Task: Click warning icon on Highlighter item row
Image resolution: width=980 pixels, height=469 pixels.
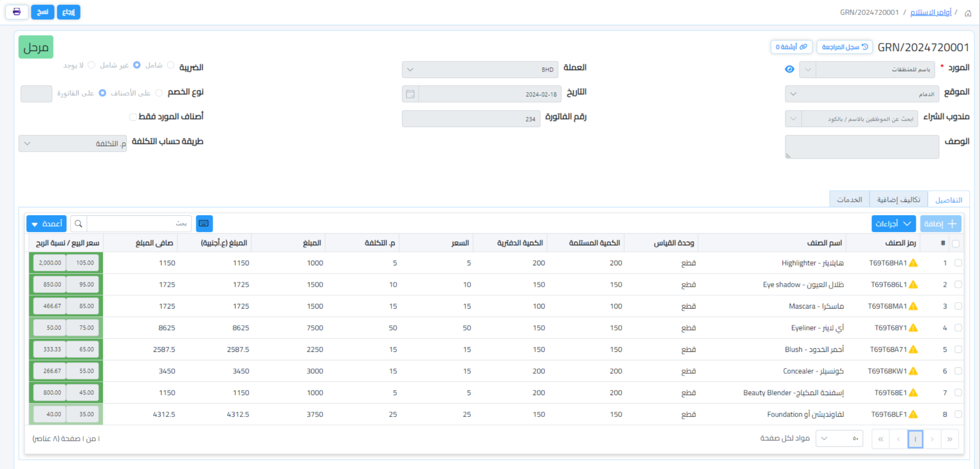Action: point(913,263)
